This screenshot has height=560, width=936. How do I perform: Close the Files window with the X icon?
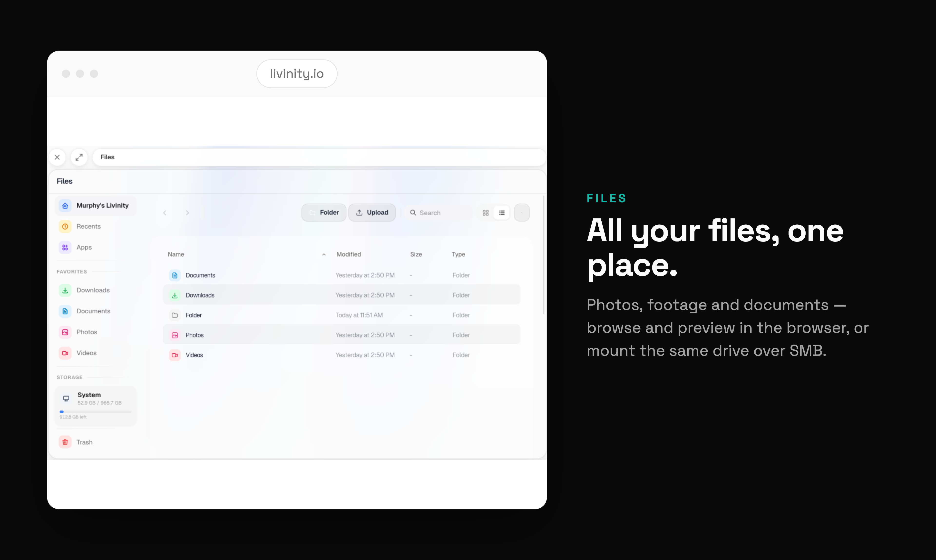(57, 157)
